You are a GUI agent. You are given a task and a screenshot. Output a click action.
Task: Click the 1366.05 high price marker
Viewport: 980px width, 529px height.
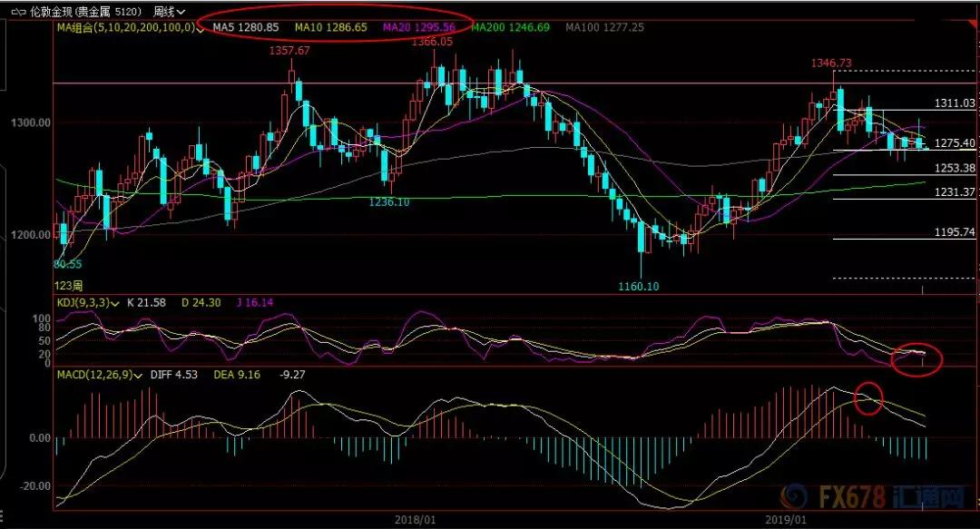432,42
